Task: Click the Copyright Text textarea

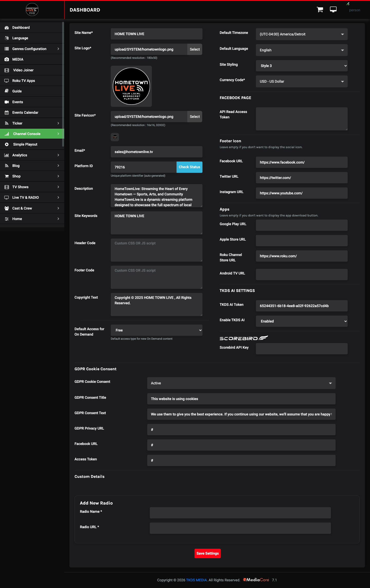Action: pyautogui.click(x=156, y=305)
